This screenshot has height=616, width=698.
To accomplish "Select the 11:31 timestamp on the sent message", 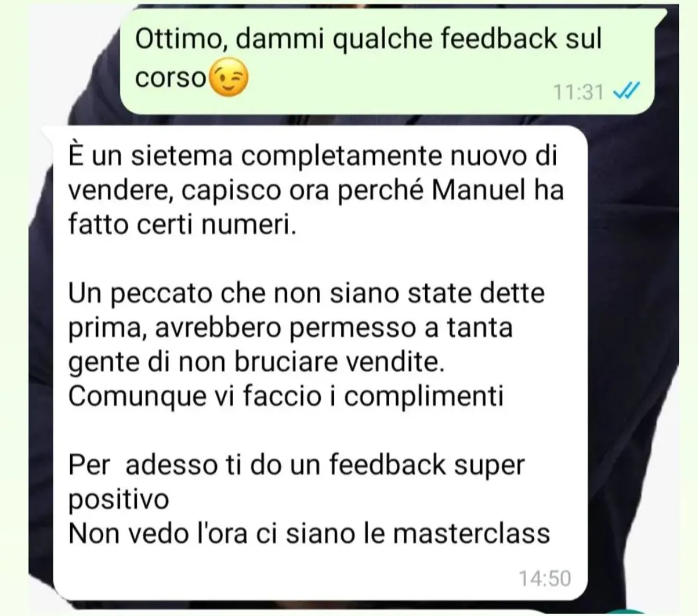I will (578, 93).
